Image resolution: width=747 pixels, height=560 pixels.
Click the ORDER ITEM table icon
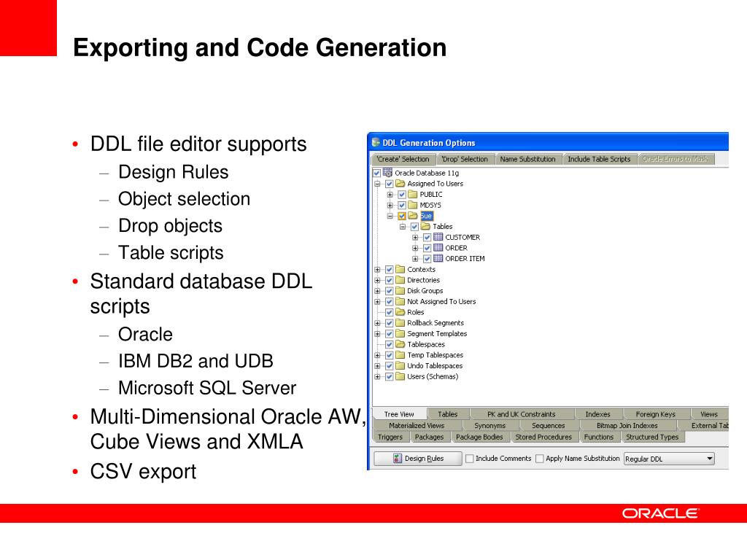(x=438, y=259)
